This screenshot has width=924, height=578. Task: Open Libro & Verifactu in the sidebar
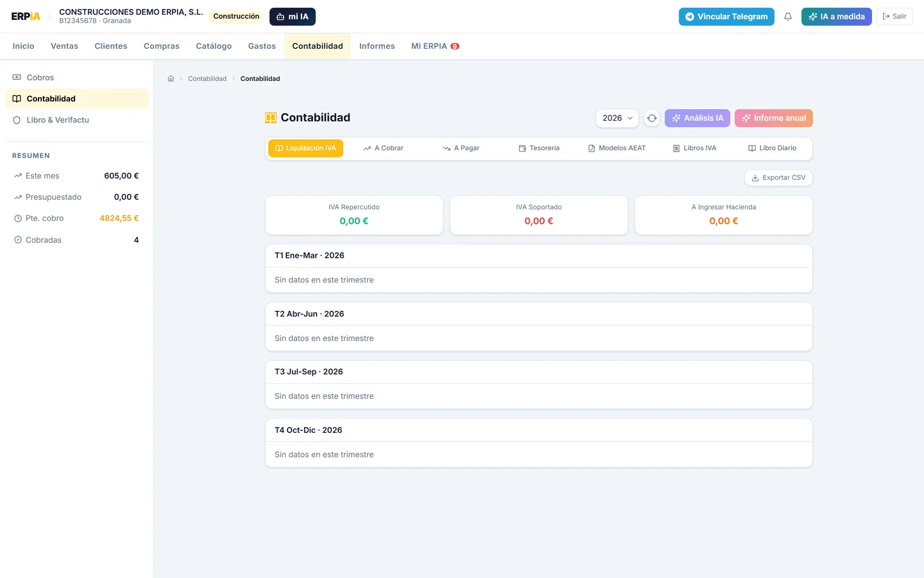pyautogui.click(x=76, y=120)
